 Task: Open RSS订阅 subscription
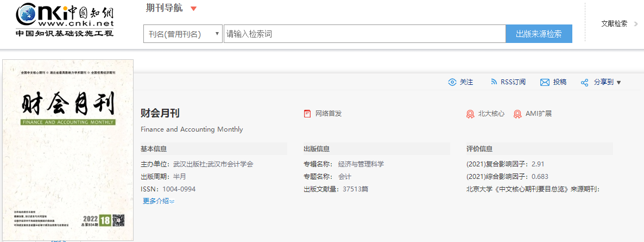513,82
